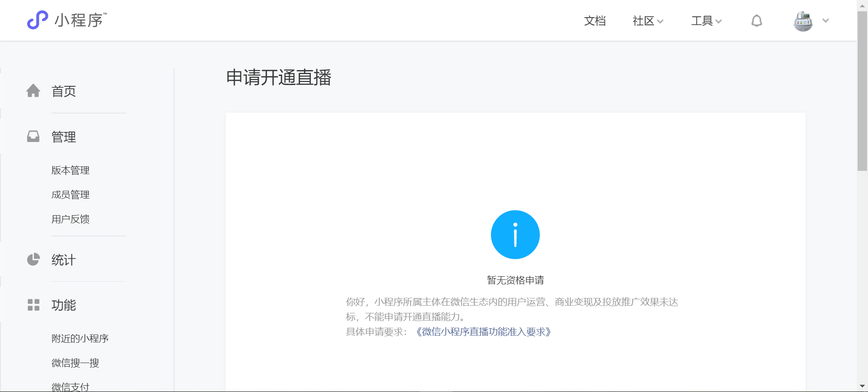The height and width of the screenshot is (392, 868).
Task: Open 用户反馈 sidebar item
Action: [x=71, y=219]
